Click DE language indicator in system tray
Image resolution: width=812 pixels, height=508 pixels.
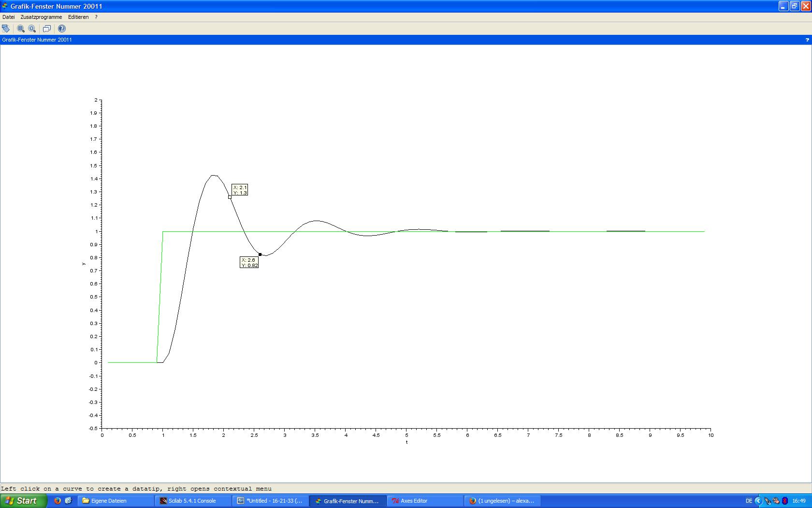click(749, 501)
